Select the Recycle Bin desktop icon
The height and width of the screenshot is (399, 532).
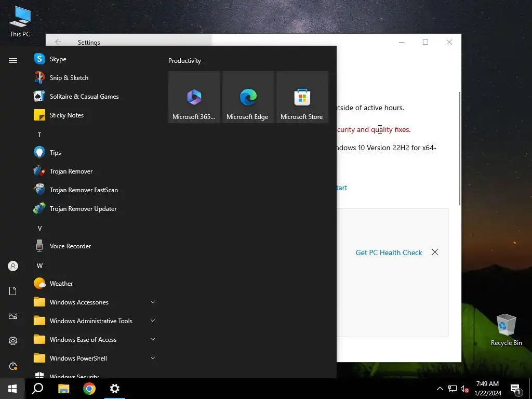(x=506, y=330)
